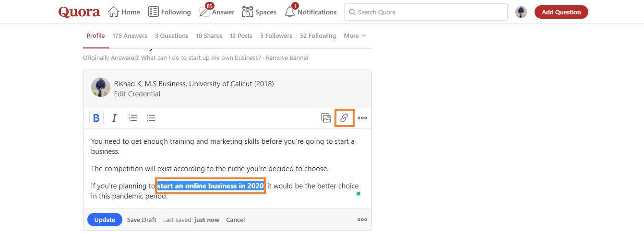Open the 12 Posts tab

click(x=241, y=35)
